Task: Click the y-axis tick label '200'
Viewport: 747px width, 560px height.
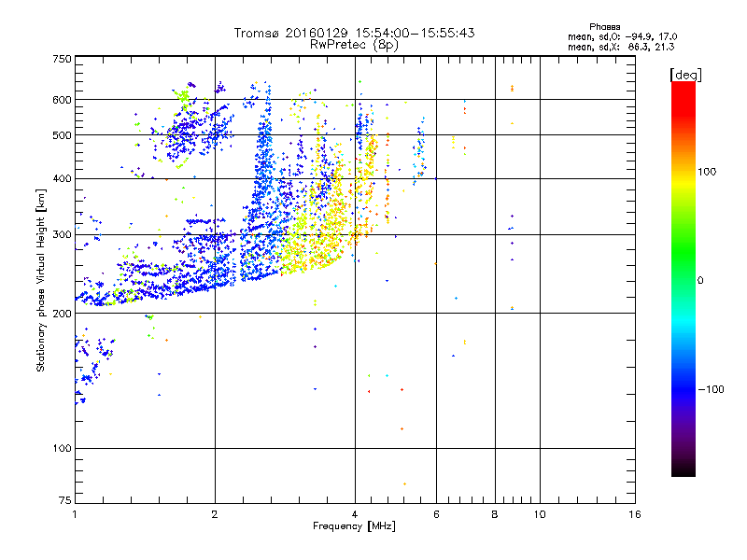Action: 63,314
